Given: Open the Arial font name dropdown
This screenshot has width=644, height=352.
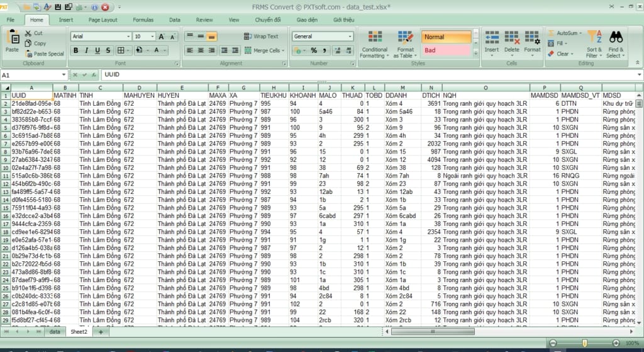Looking at the screenshot, I should 128,37.
